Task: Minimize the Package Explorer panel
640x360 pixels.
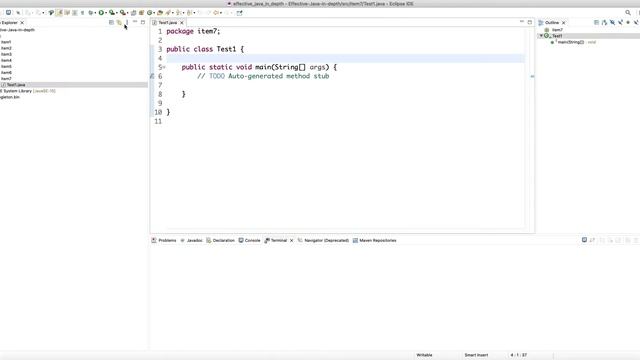Action: coord(135,22)
